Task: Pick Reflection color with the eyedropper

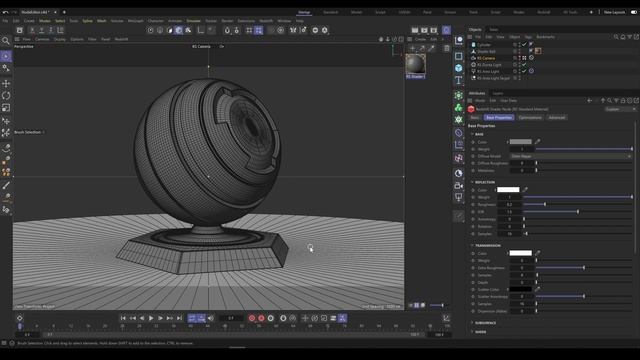Action: (x=525, y=190)
